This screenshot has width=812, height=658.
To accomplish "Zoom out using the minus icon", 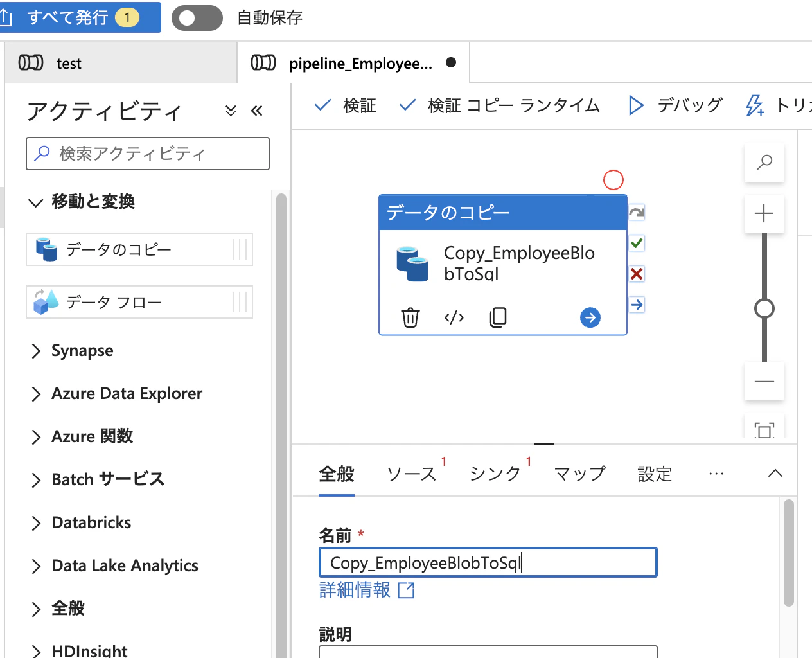I will 764,381.
